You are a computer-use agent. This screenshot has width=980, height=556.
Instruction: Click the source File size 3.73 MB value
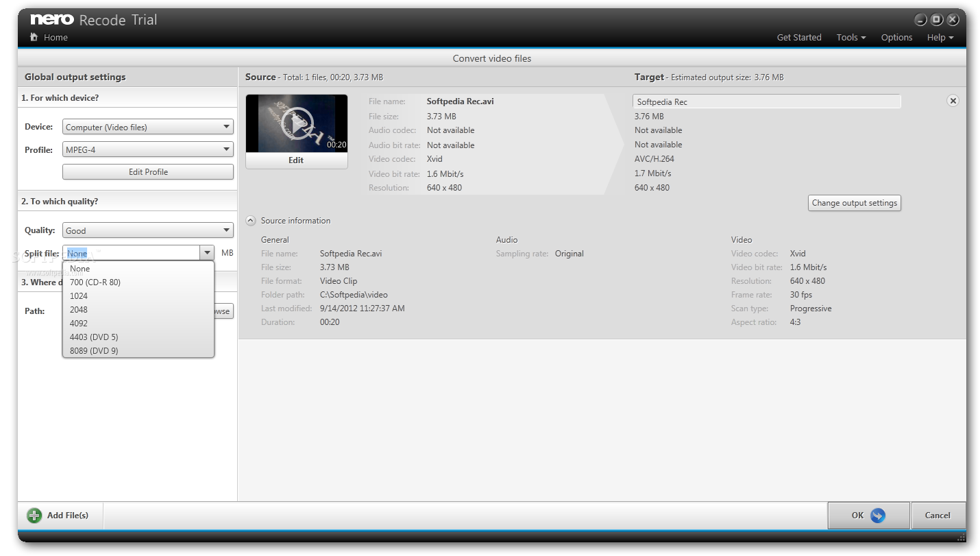441,117
